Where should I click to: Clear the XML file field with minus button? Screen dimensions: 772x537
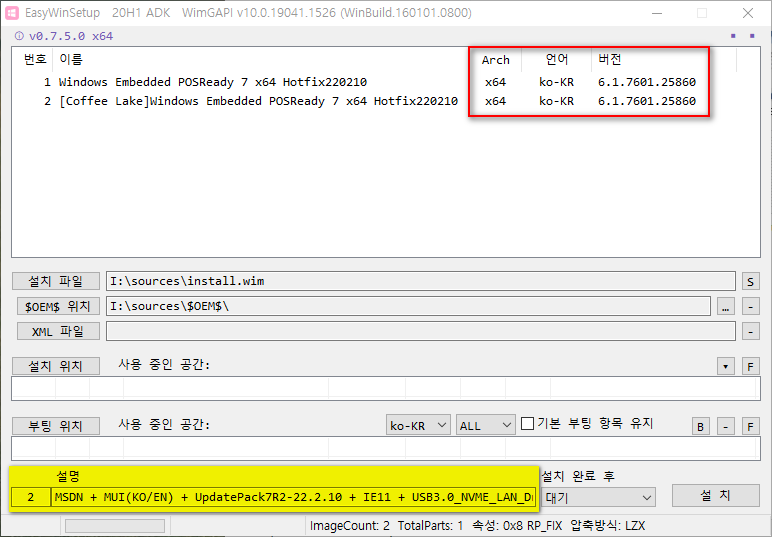(750, 331)
